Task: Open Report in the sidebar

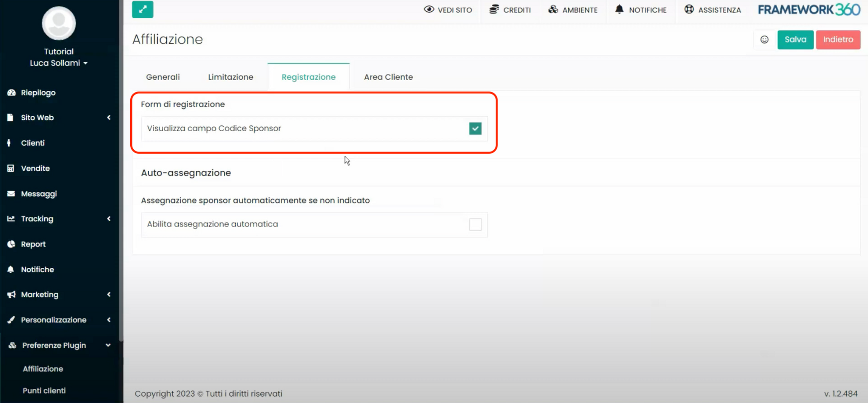Action: coord(33,244)
